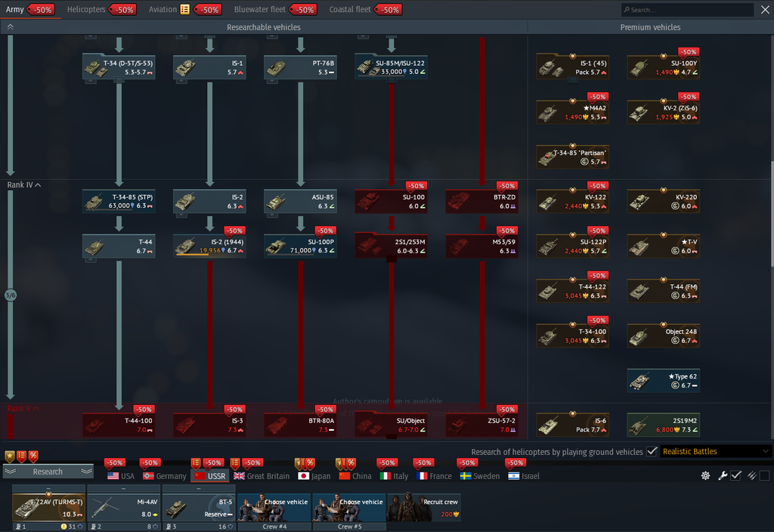Click the IS-2 (1944) research progress bar

[210, 255]
